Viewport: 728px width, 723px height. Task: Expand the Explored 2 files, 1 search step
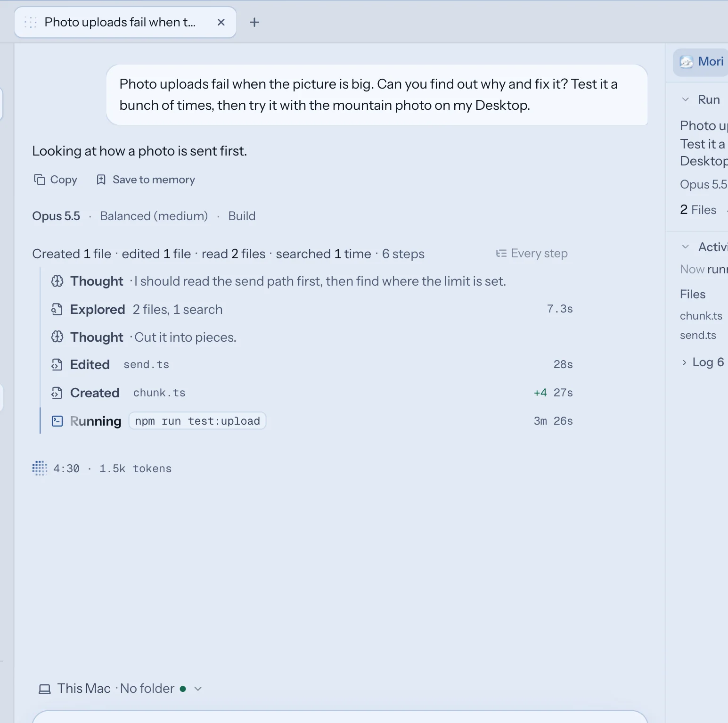click(311, 309)
